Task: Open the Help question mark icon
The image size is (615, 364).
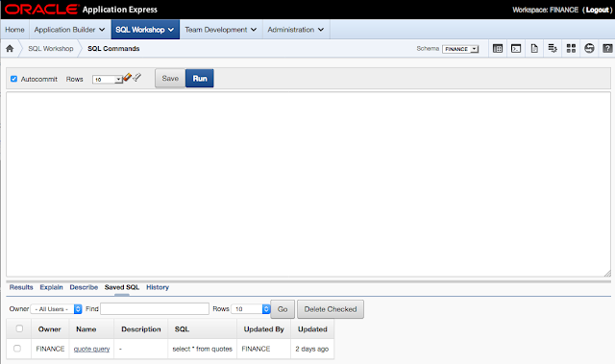Action: [x=607, y=49]
